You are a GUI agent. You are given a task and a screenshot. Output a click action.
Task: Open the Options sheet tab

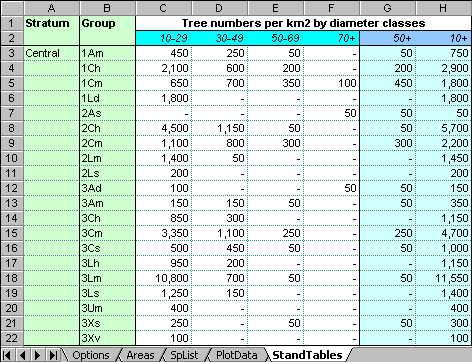pos(91,355)
